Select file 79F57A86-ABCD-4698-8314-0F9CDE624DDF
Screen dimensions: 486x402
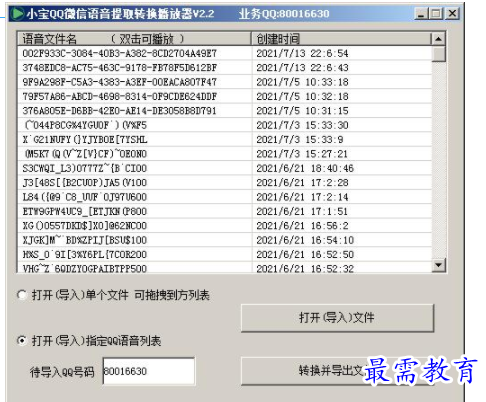click(120, 96)
